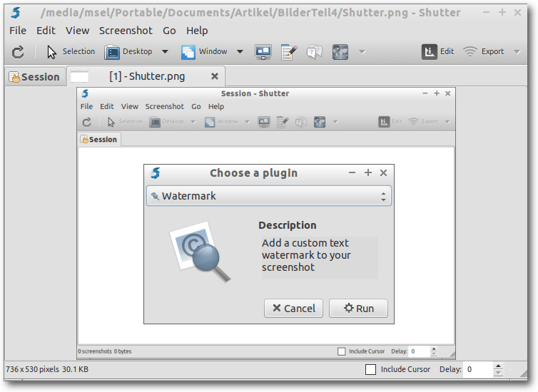Open the File menu in main window
The width and height of the screenshot is (538, 392).
pos(18,31)
